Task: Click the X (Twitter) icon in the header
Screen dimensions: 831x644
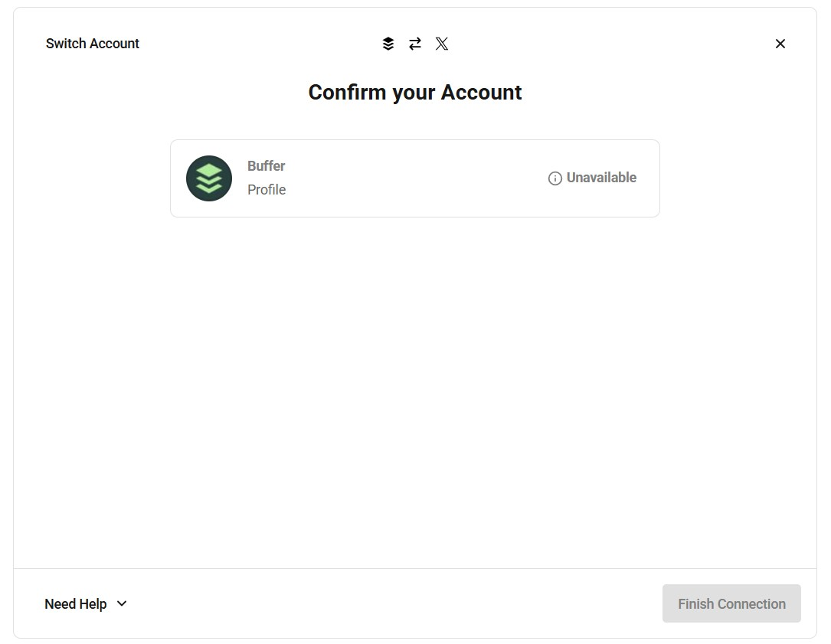Action: click(x=442, y=44)
